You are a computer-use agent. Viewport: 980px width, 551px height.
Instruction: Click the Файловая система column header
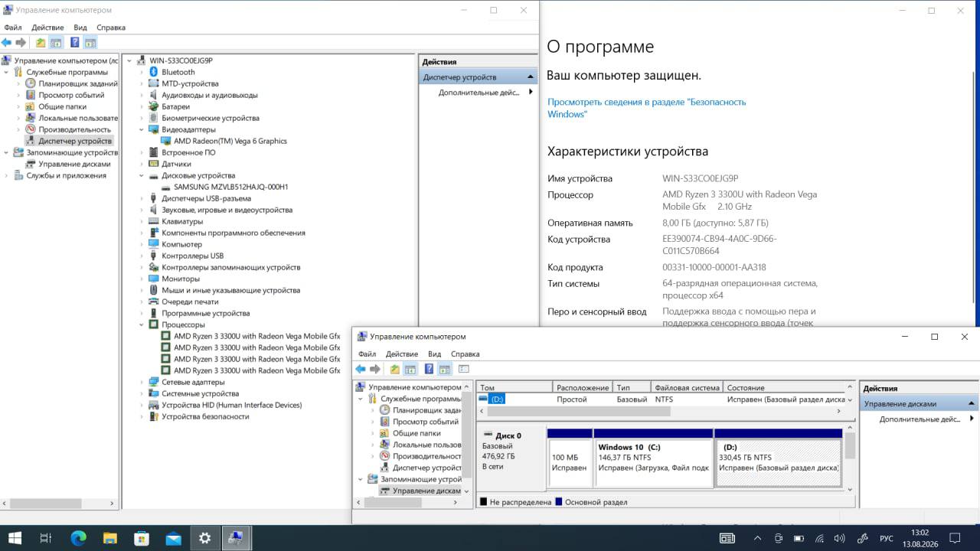tap(687, 388)
